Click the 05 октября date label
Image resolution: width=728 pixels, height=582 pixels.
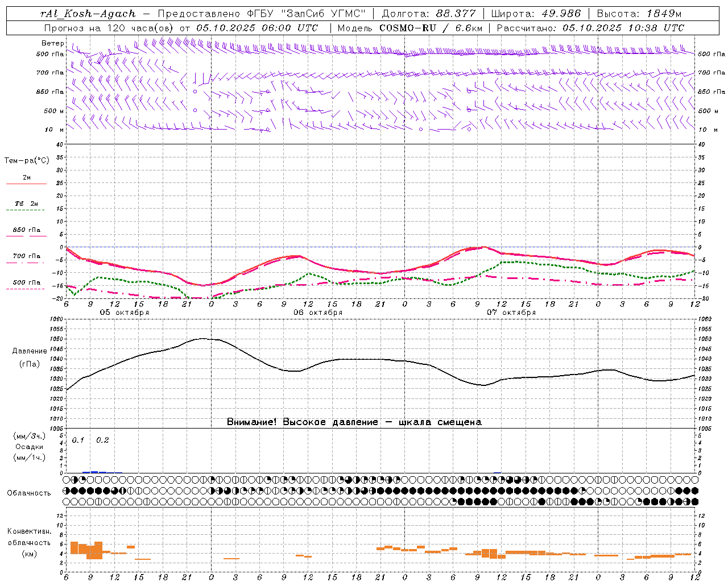click(125, 313)
